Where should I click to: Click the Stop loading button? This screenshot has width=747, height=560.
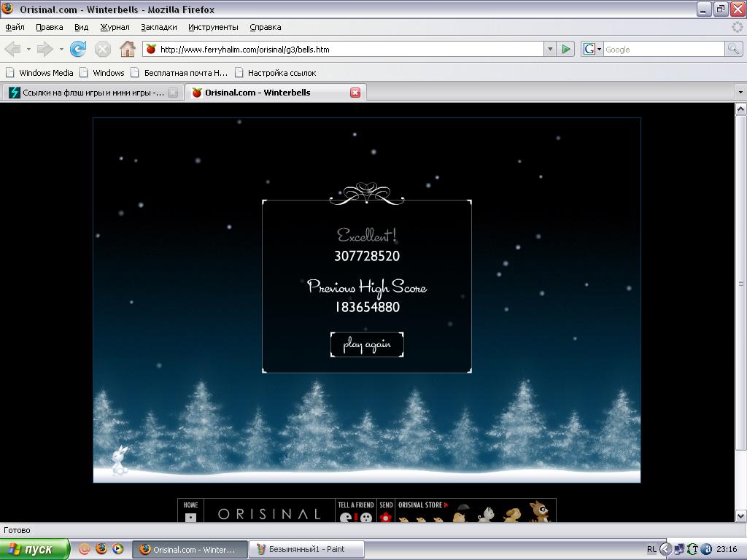[102, 49]
